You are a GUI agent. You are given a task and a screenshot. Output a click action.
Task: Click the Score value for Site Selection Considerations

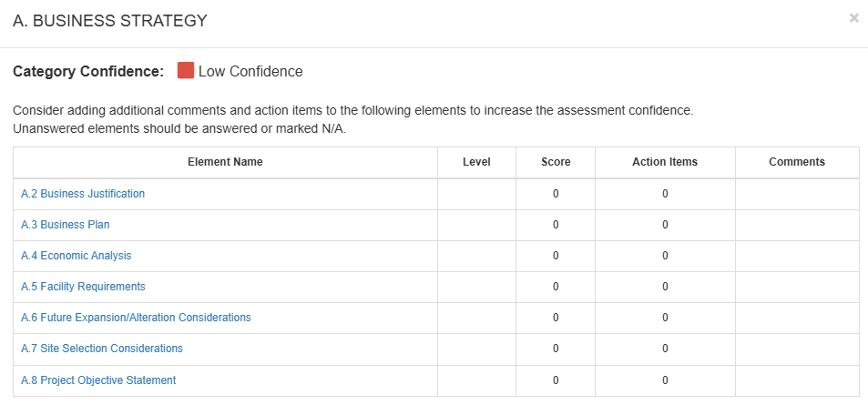[x=556, y=349]
